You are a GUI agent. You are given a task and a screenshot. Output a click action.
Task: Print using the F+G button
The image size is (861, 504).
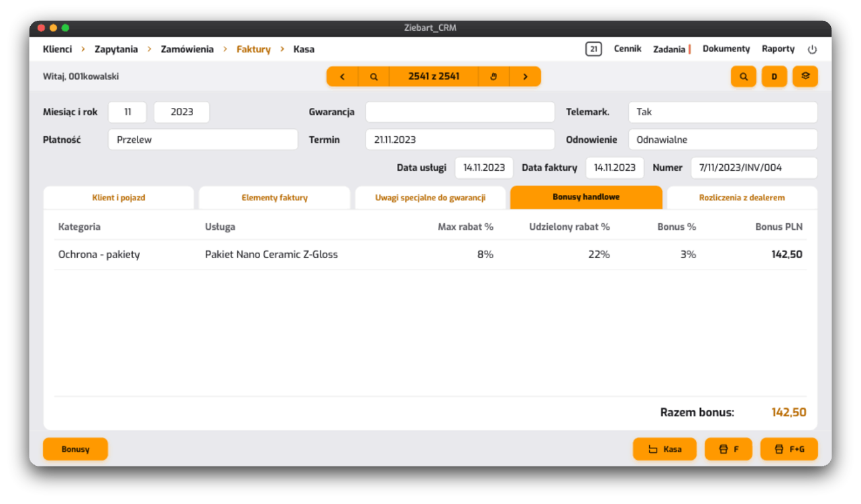pos(789,449)
